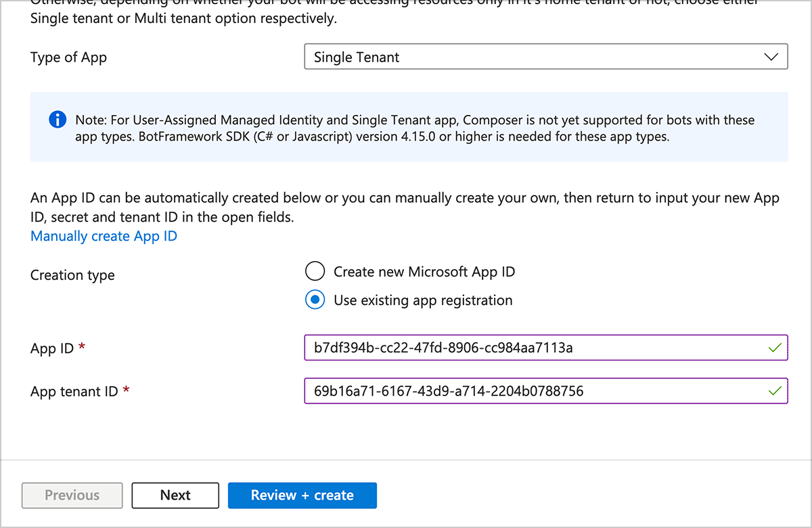Click the blue info icon in the note banner
This screenshot has width=812, height=528.
coord(58,120)
